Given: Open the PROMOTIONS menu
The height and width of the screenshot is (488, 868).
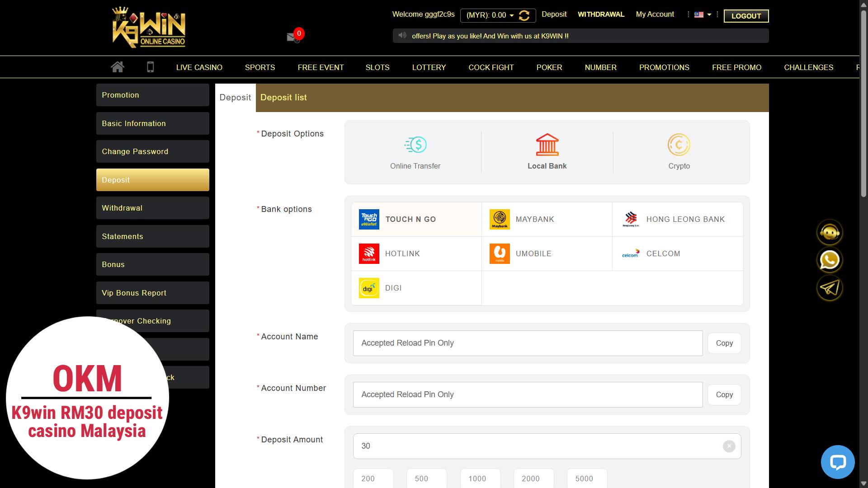Looking at the screenshot, I should (664, 67).
